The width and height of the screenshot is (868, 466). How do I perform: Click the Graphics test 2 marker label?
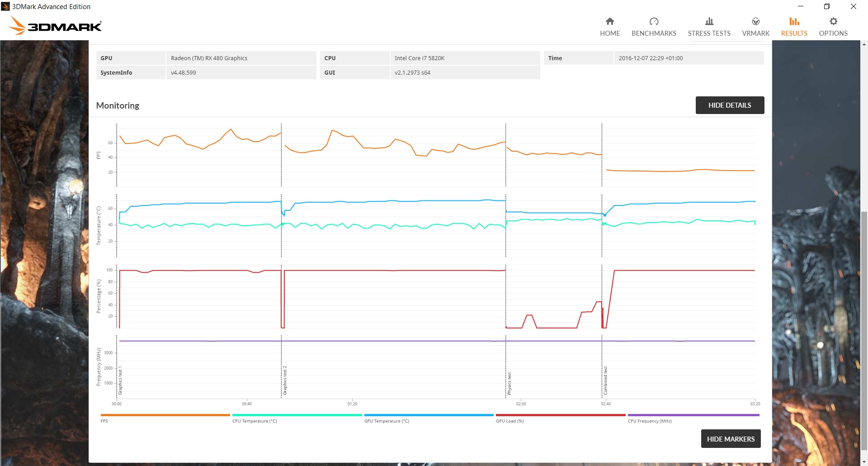point(285,380)
